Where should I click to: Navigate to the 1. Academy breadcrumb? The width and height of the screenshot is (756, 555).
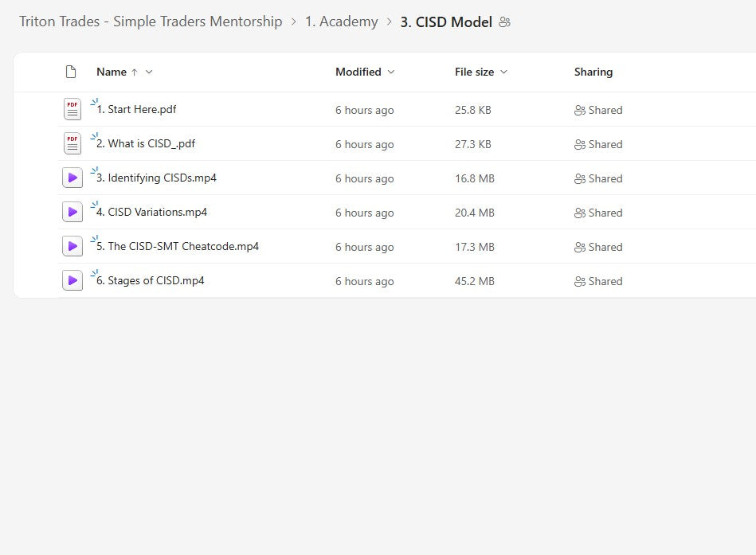tap(341, 22)
